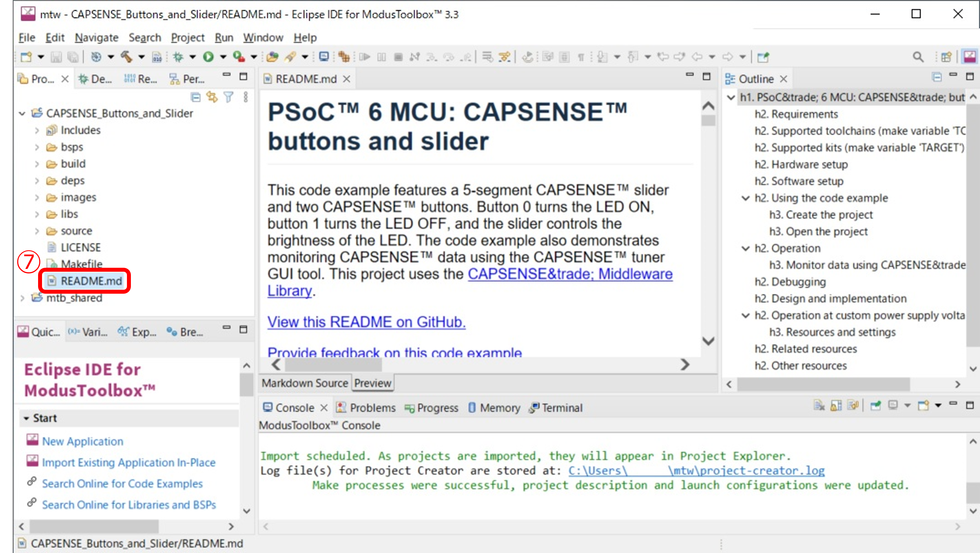Image resolution: width=980 pixels, height=553 pixels.
Task: Click the Open Console monitor icon in toolbar
Action: point(324,57)
